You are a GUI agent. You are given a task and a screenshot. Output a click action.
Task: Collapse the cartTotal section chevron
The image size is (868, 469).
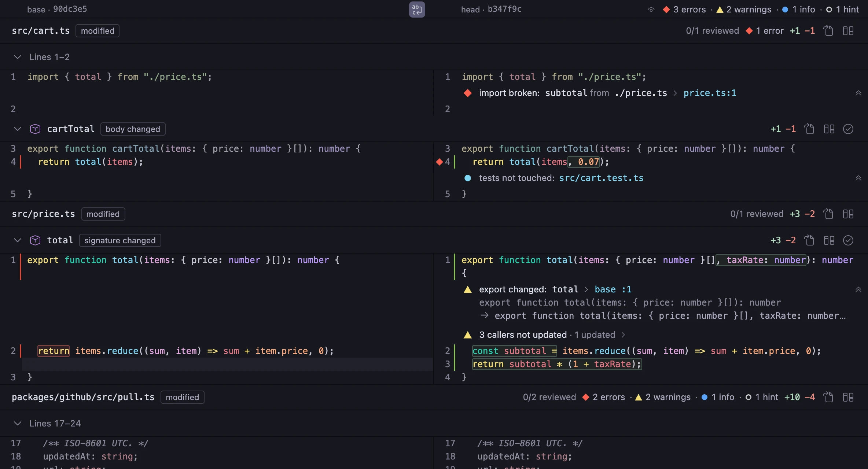pyautogui.click(x=17, y=129)
